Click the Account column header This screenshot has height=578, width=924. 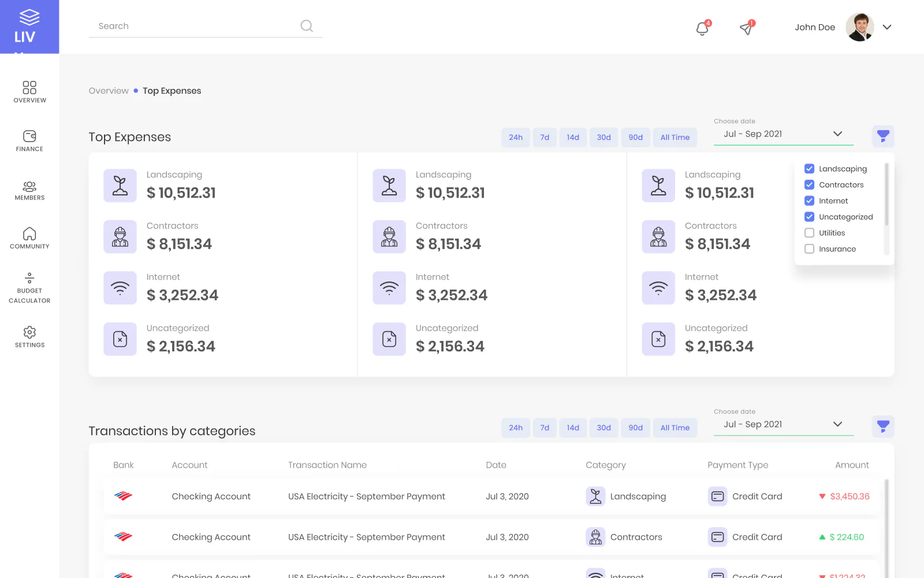189,465
